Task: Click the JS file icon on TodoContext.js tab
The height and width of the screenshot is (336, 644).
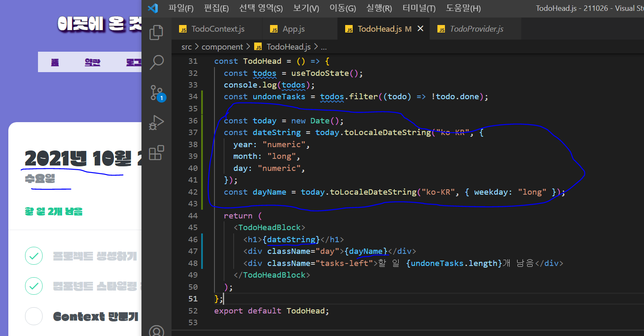Action: point(183,29)
